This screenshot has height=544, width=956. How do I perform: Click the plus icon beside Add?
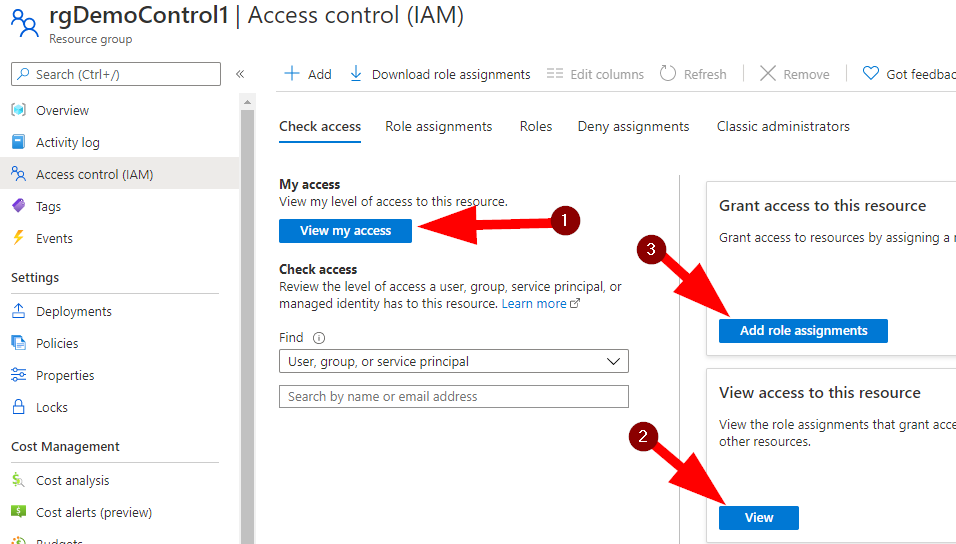pos(292,74)
